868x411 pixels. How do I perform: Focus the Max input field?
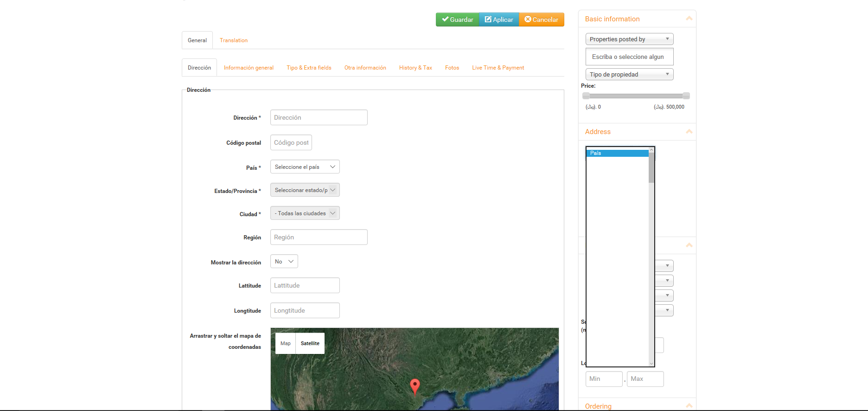click(645, 379)
